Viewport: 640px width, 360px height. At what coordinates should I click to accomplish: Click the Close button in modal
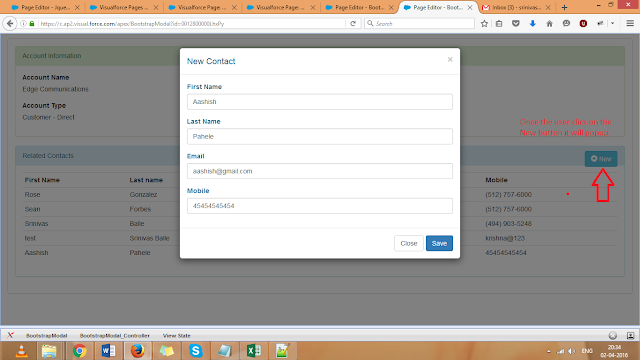click(x=409, y=243)
